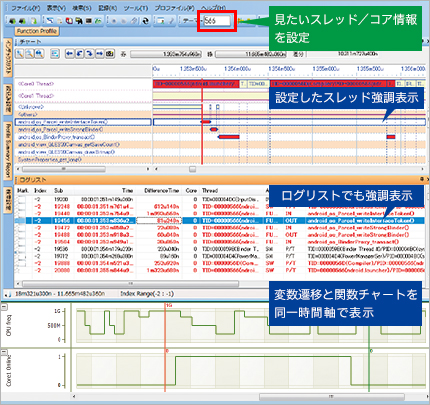The width and height of the screenshot is (430, 405).
Task: Click the bottom graph horizontal scrollbar thumb
Action: point(332,397)
